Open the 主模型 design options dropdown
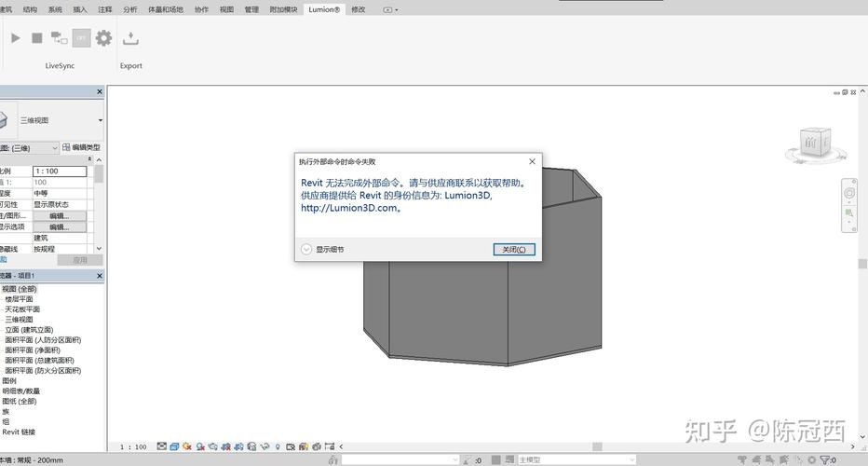868x466 pixels. [x=576, y=459]
